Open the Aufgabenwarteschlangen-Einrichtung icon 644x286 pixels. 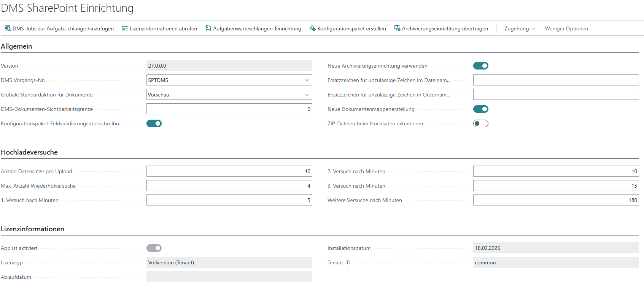point(208,28)
